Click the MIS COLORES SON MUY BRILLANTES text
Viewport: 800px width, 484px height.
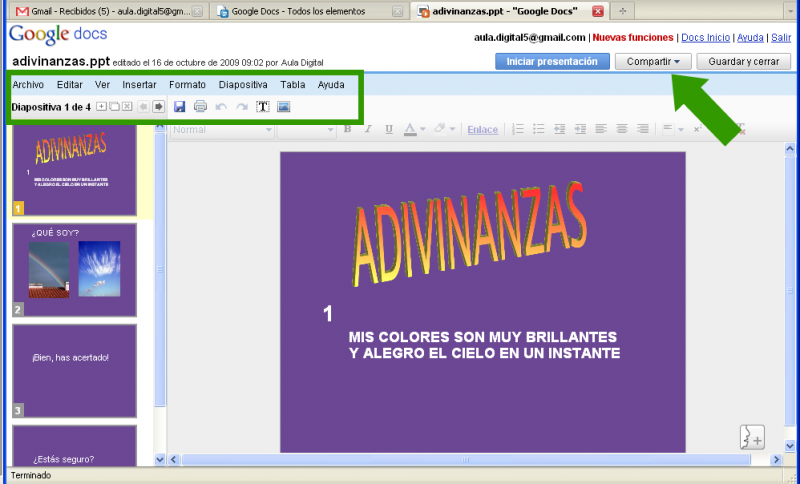[x=483, y=337]
